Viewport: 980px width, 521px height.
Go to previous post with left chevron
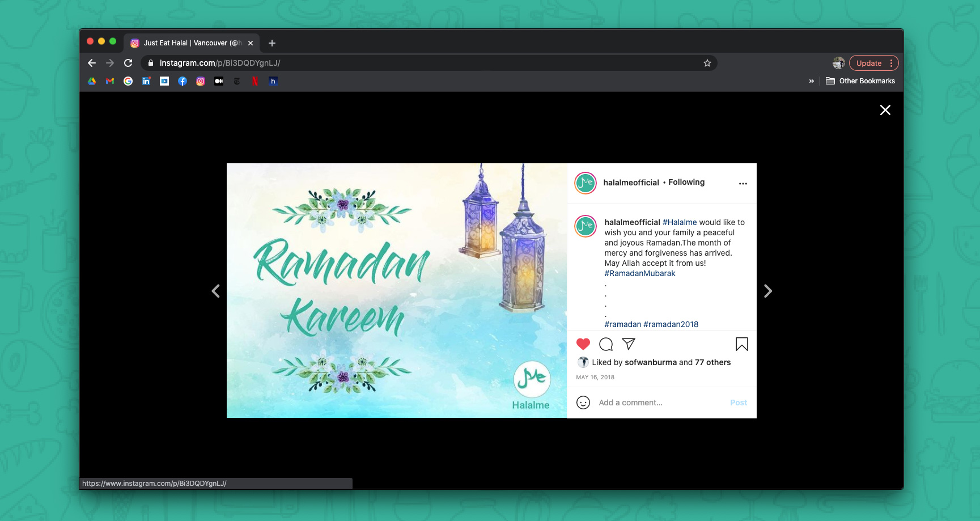click(215, 291)
